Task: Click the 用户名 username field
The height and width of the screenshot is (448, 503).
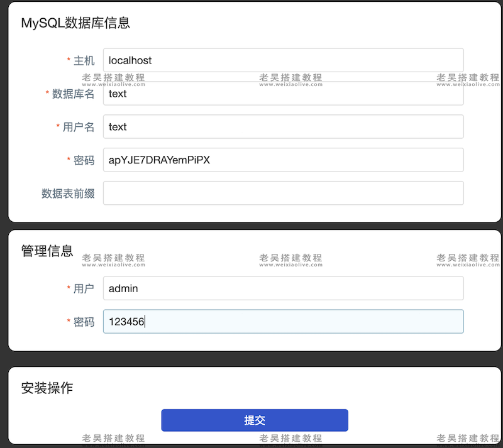Action: pyautogui.click(x=283, y=126)
